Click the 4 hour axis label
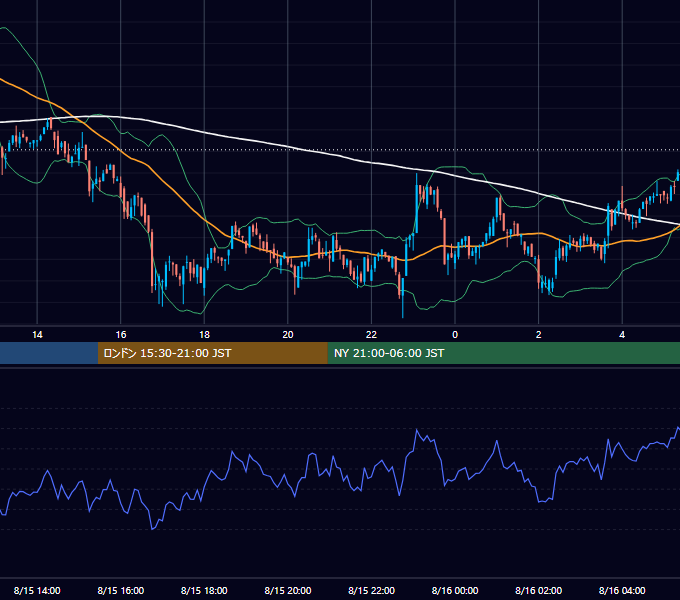680x600 pixels. [x=622, y=335]
